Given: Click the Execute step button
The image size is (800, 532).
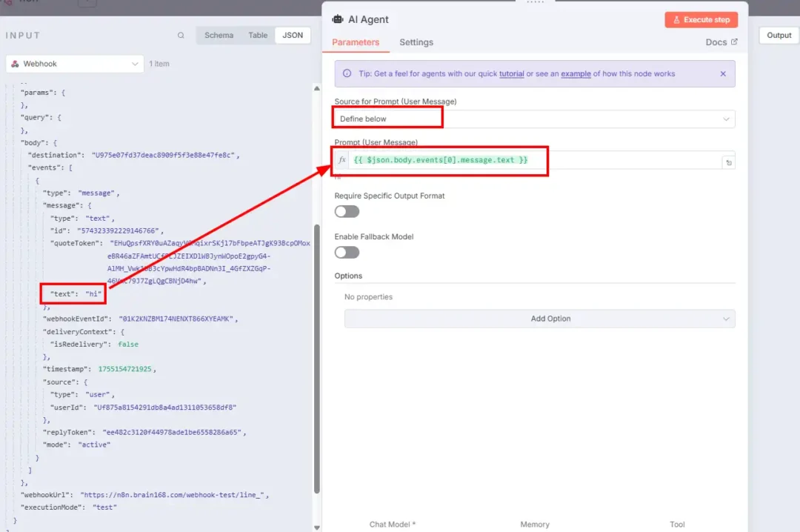Looking at the screenshot, I should point(701,20).
